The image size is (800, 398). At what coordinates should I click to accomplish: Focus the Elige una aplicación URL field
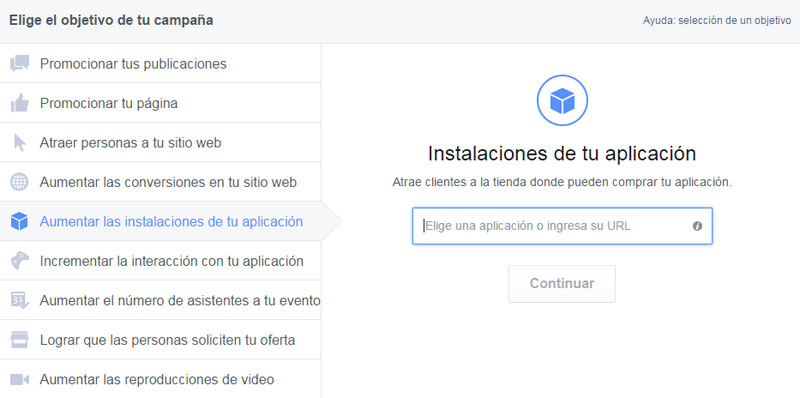[x=562, y=226]
